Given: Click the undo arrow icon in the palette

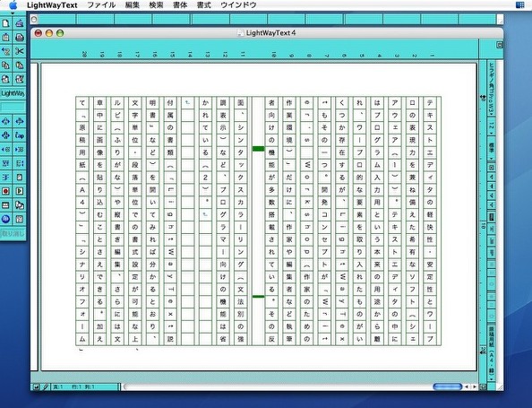Looking at the screenshot, I should tap(5, 51).
